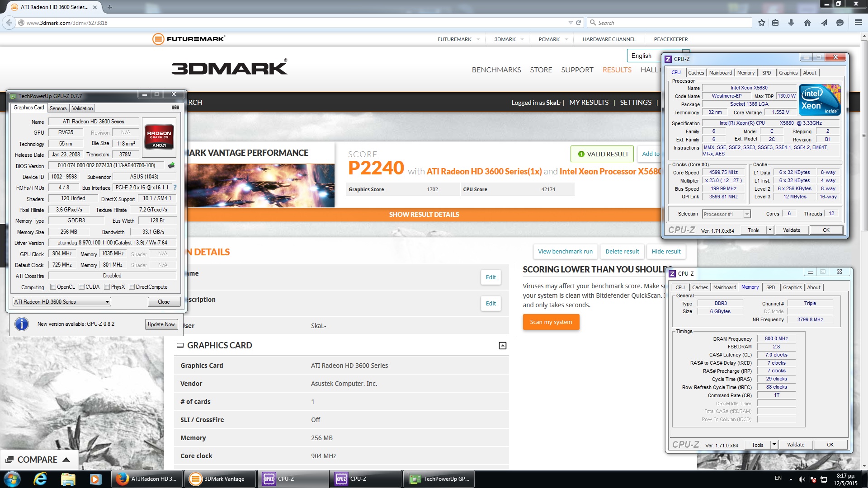Open the SPD tab in lower CPU-Z
The height and width of the screenshot is (488, 868).
point(771,287)
